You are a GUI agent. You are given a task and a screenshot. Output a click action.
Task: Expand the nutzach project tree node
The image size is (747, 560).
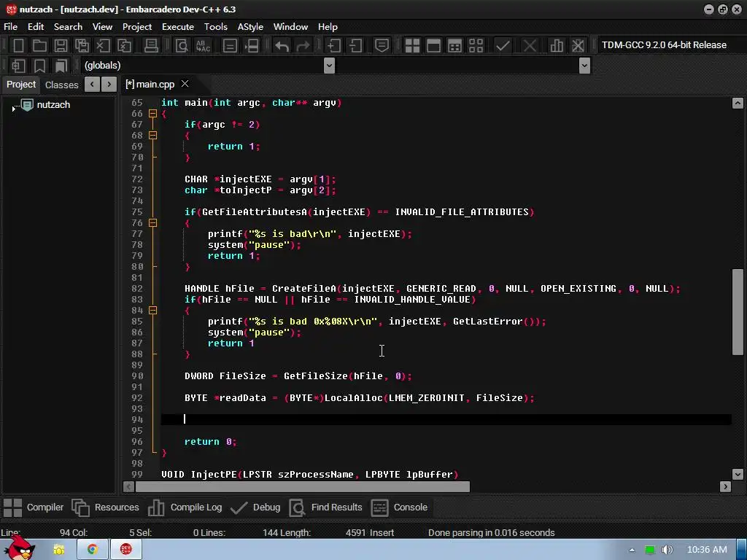pyautogui.click(x=13, y=109)
